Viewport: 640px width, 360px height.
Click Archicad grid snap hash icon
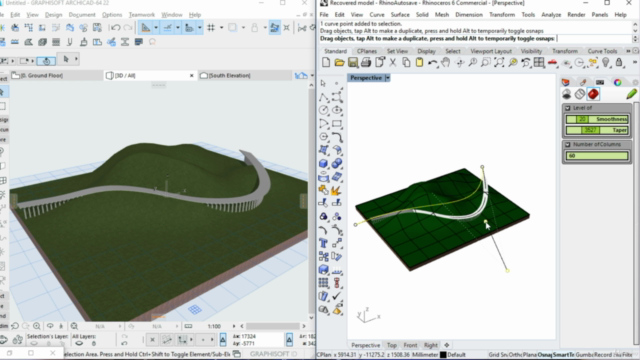[x=211, y=28]
